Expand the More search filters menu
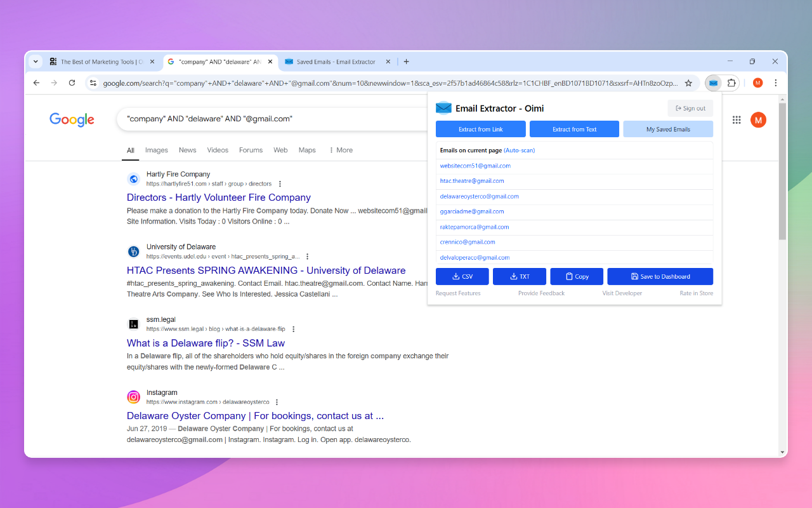This screenshot has height=508, width=812. coord(341,150)
